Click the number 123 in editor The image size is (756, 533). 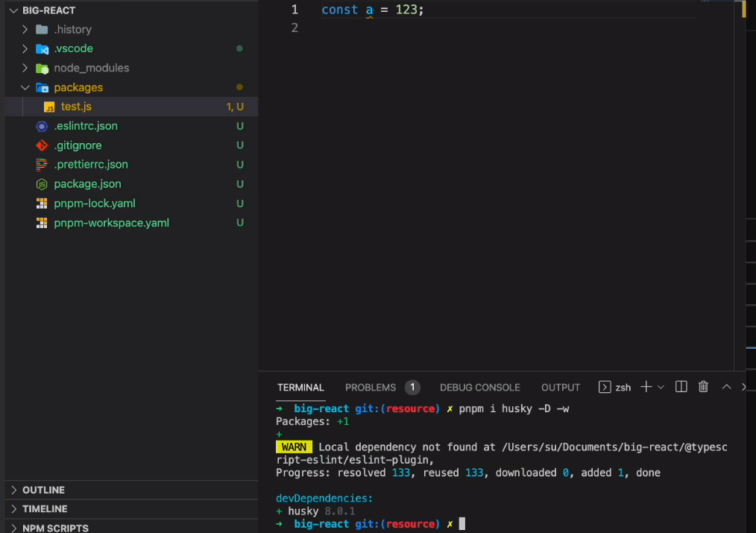tap(406, 10)
